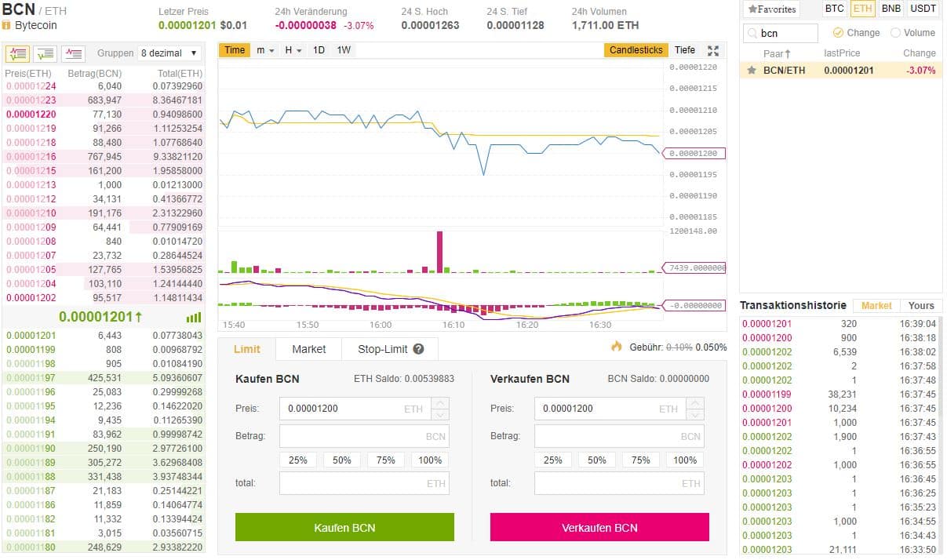Switch to the Yours transaction history tab

tap(921, 306)
